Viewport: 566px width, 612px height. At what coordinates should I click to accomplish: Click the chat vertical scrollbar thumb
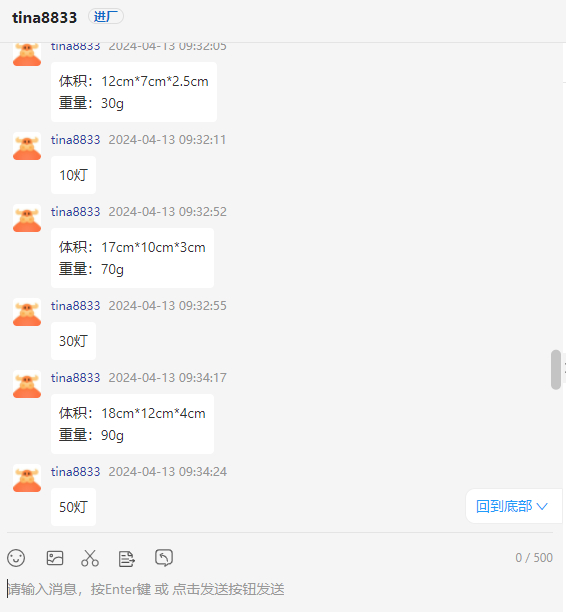[556, 370]
